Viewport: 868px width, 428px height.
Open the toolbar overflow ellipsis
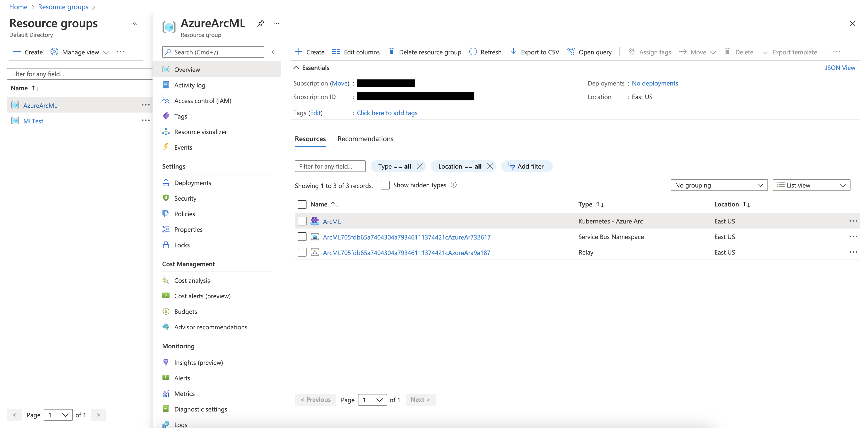click(x=837, y=52)
